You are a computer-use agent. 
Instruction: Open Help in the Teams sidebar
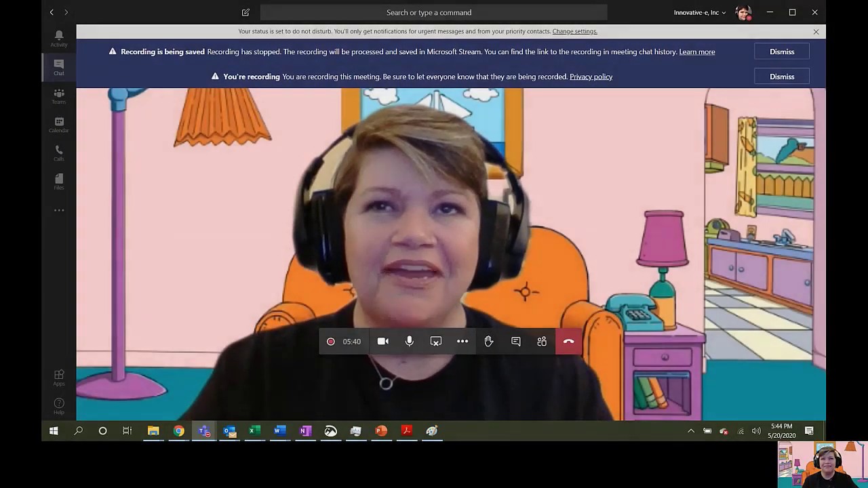point(59,406)
